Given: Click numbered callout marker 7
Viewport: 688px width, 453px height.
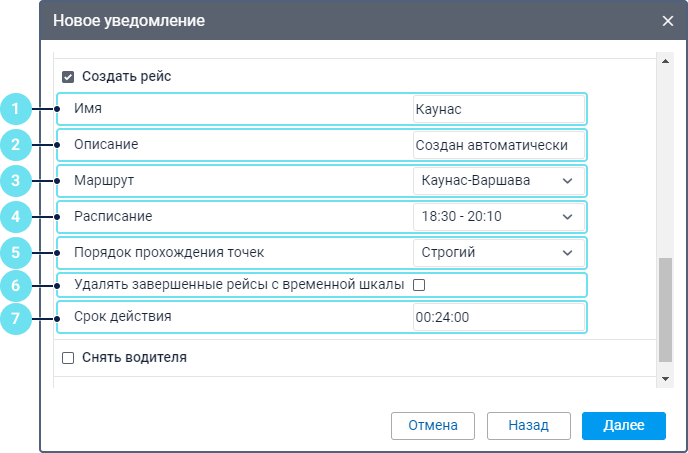Looking at the screenshot, I should pos(16,317).
